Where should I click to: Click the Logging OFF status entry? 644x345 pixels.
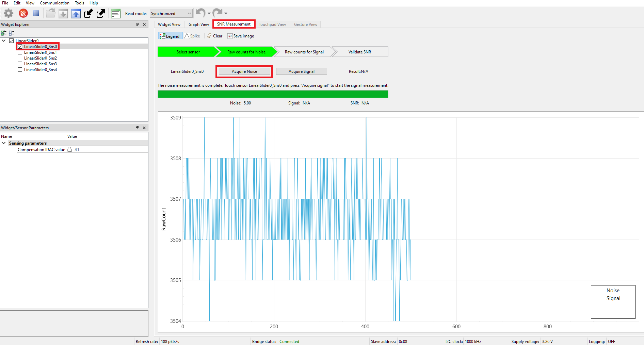[x=602, y=342]
